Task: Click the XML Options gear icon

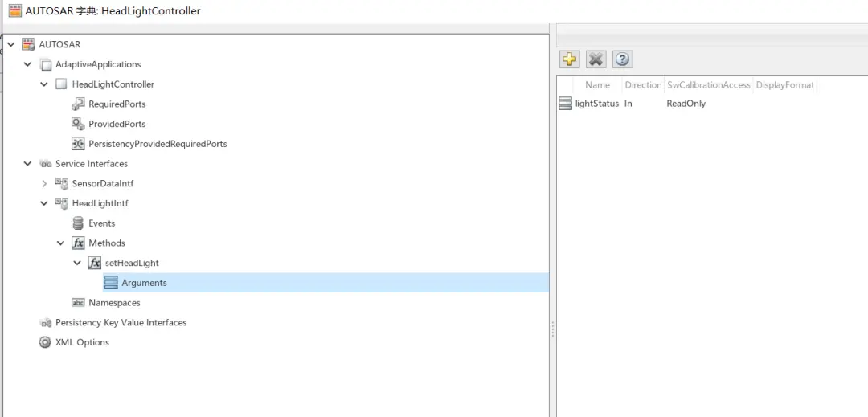Action: [x=45, y=342]
